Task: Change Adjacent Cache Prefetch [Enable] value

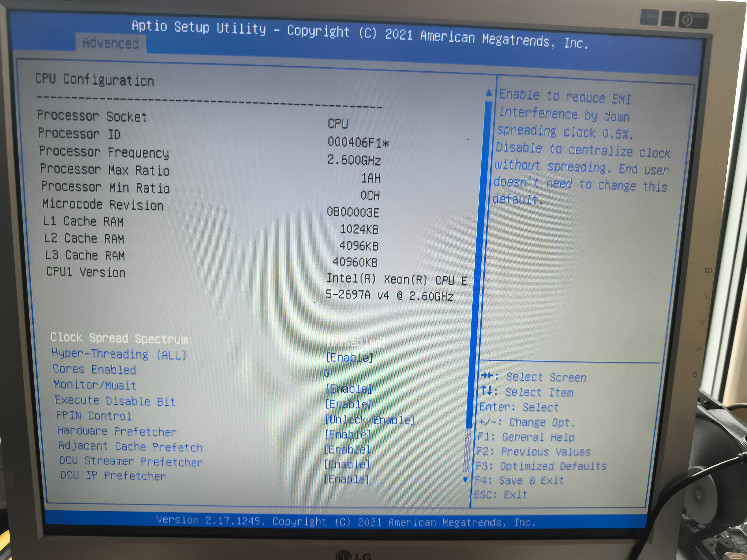Action: pyautogui.click(x=347, y=449)
